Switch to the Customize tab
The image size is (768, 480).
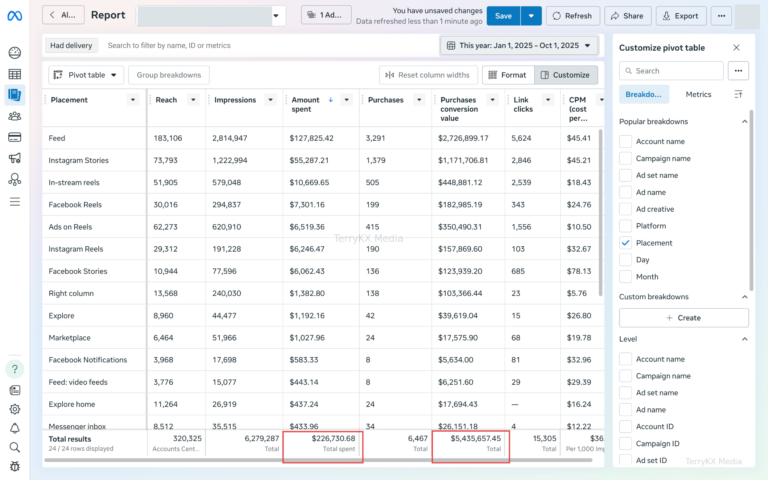coord(566,75)
